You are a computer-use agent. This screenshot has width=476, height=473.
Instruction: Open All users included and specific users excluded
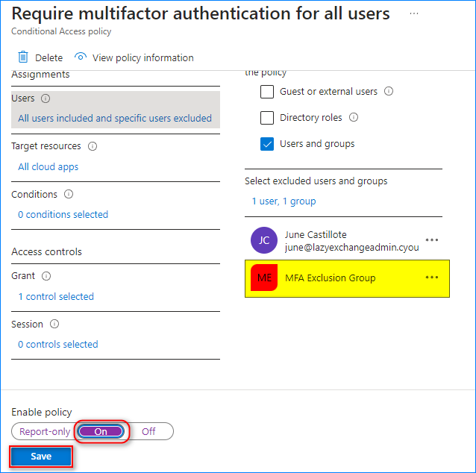[115, 118]
